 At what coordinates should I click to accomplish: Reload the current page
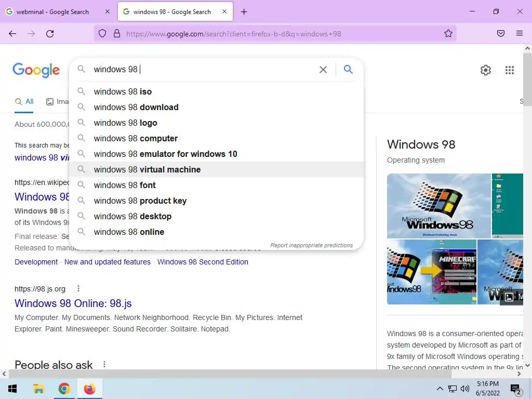[x=50, y=34]
